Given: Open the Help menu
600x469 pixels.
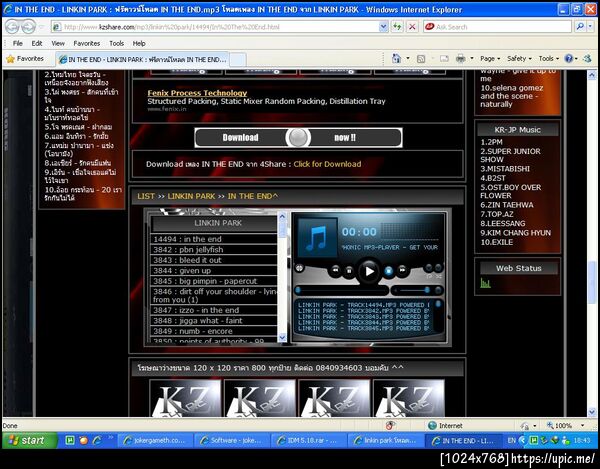Looking at the screenshot, I should pos(139,43).
